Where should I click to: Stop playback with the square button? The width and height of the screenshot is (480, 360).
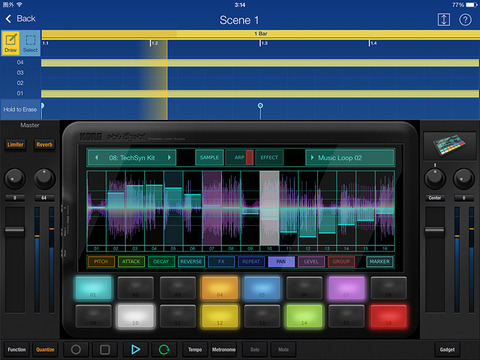point(105,349)
